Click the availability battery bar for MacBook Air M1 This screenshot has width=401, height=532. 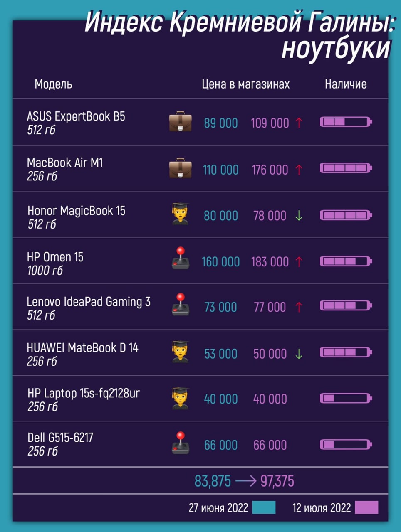346,168
